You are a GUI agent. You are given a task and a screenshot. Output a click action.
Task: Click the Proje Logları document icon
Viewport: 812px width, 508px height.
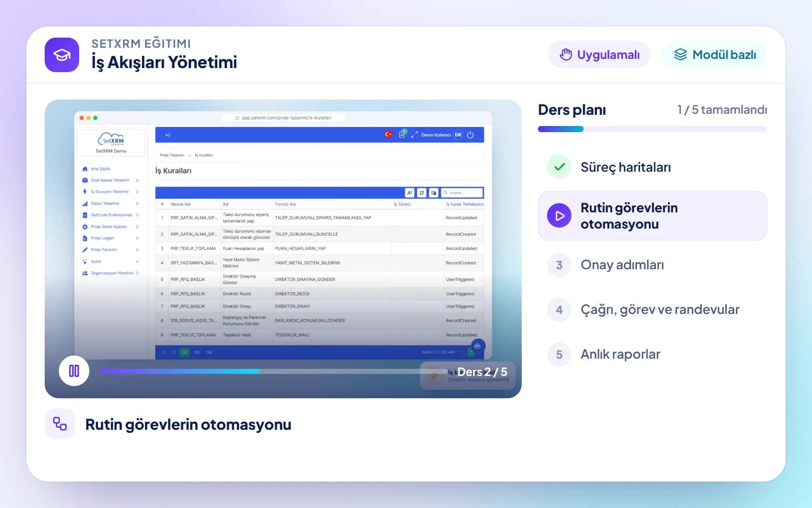tap(85, 238)
